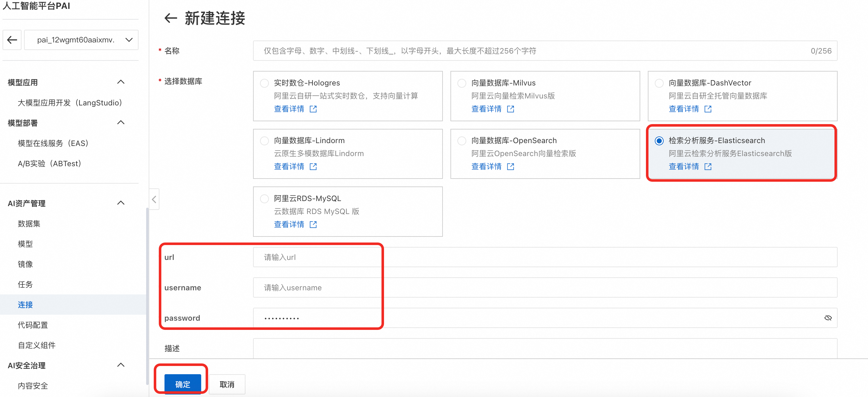Toggle password visibility eye icon
868x397 pixels.
(828, 318)
